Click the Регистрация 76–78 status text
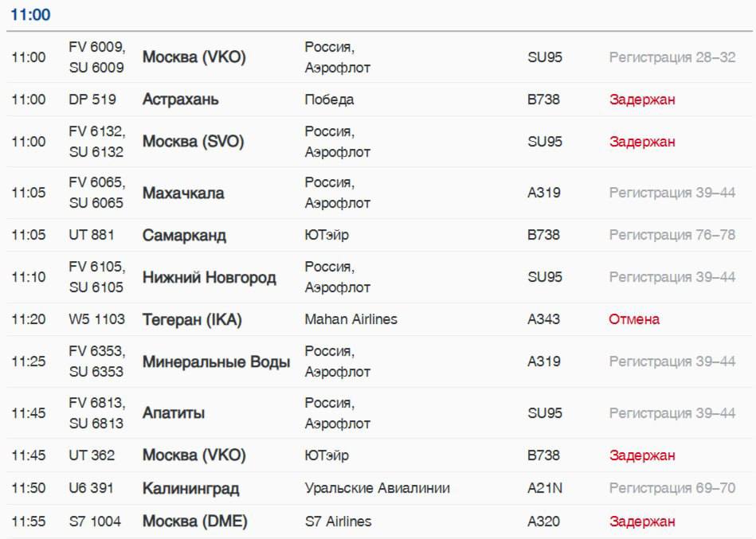 point(672,235)
